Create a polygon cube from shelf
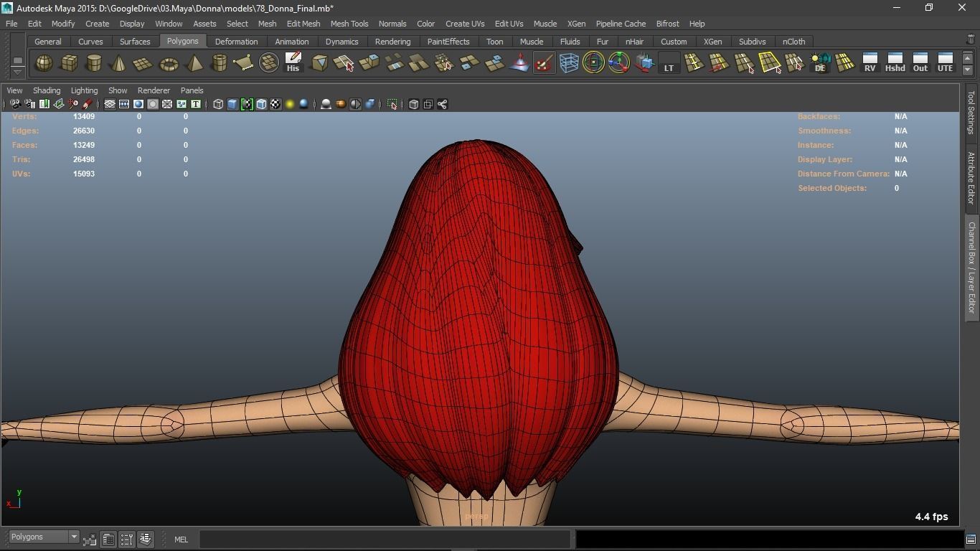 click(69, 63)
